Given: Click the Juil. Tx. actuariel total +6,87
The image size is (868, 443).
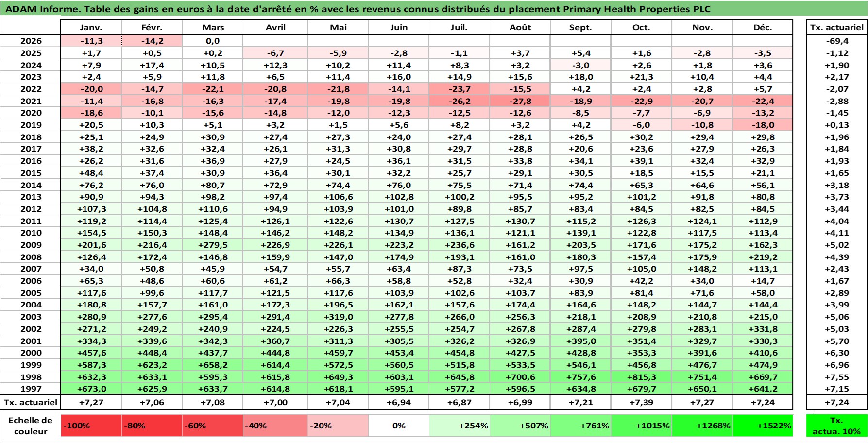Looking at the screenshot, I should [460, 402].
